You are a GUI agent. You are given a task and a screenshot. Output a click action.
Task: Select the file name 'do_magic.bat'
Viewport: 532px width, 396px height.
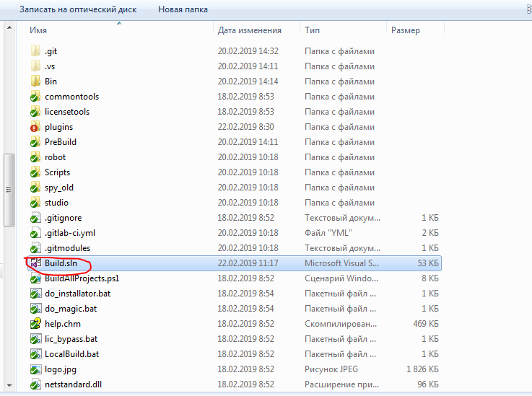71,309
